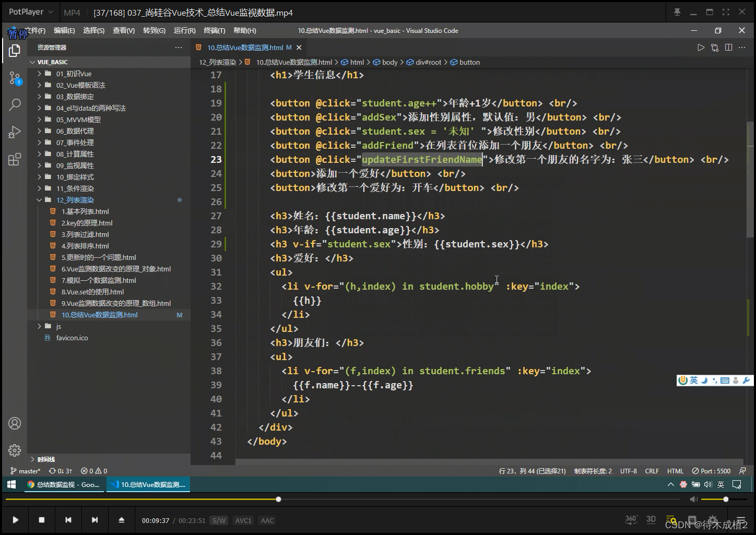Click the PotPlayer play button
The image size is (756, 535).
tap(15, 520)
